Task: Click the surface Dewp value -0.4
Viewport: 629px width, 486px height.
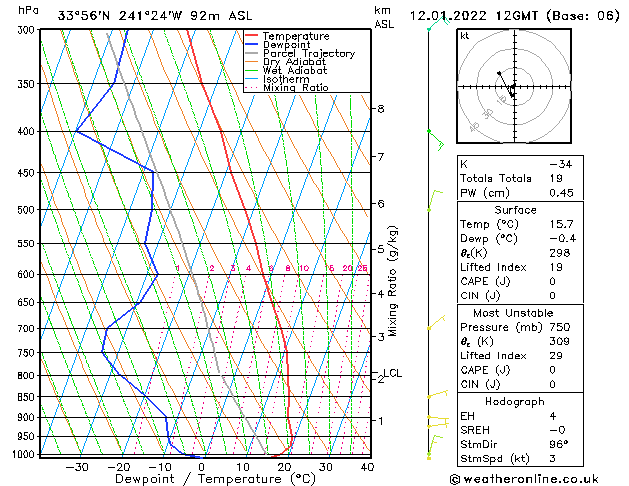Action: [x=562, y=239]
